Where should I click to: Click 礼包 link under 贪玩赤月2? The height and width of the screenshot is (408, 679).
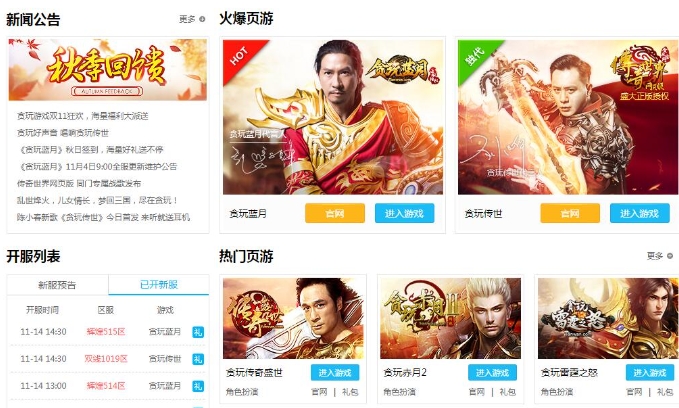pyautogui.click(x=508, y=392)
